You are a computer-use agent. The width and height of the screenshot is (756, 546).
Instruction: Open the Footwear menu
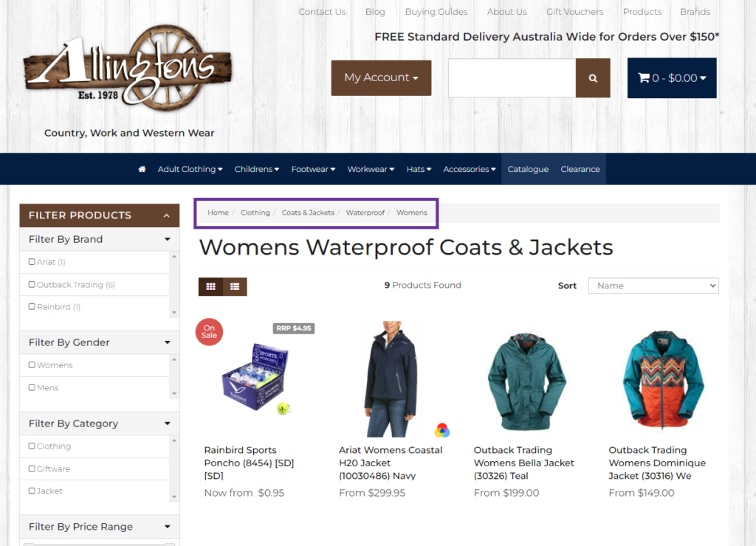click(313, 169)
